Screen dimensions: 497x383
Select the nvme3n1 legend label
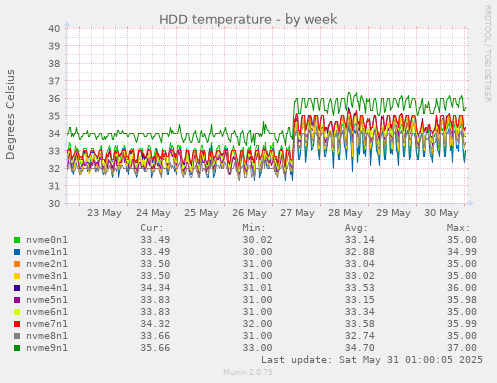[x=47, y=276]
